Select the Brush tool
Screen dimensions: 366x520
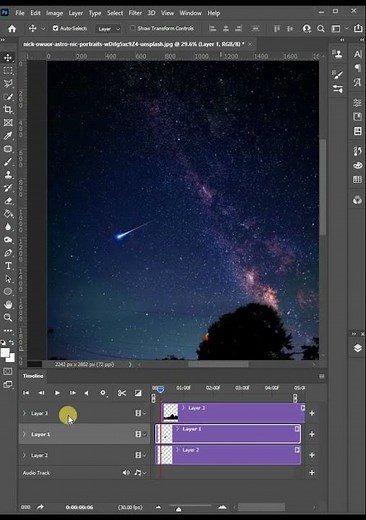coord(8,162)
